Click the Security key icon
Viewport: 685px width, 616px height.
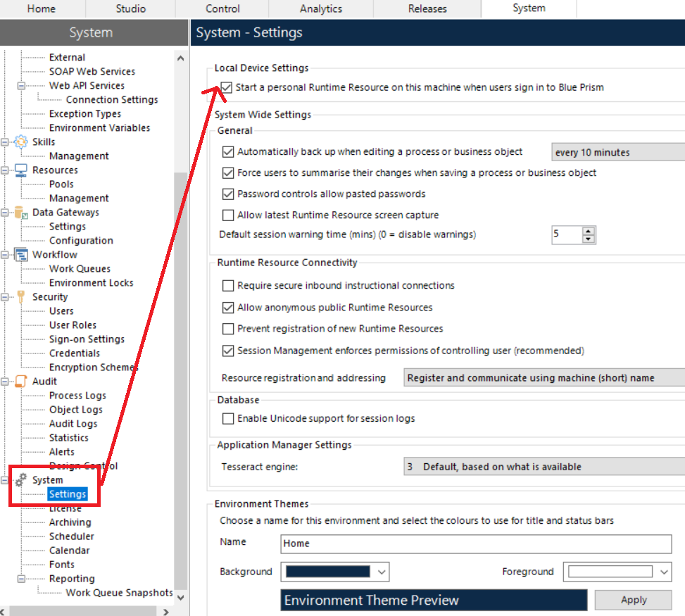[20, 296]
